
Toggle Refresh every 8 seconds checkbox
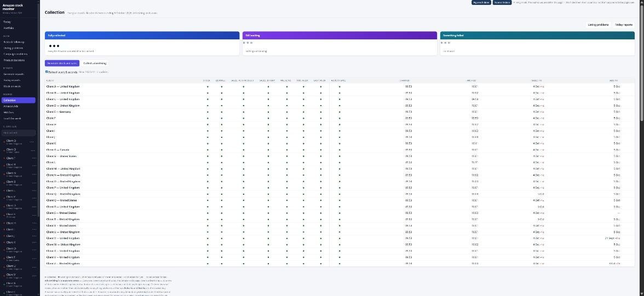pyautogui.click(x=47, y=72)
